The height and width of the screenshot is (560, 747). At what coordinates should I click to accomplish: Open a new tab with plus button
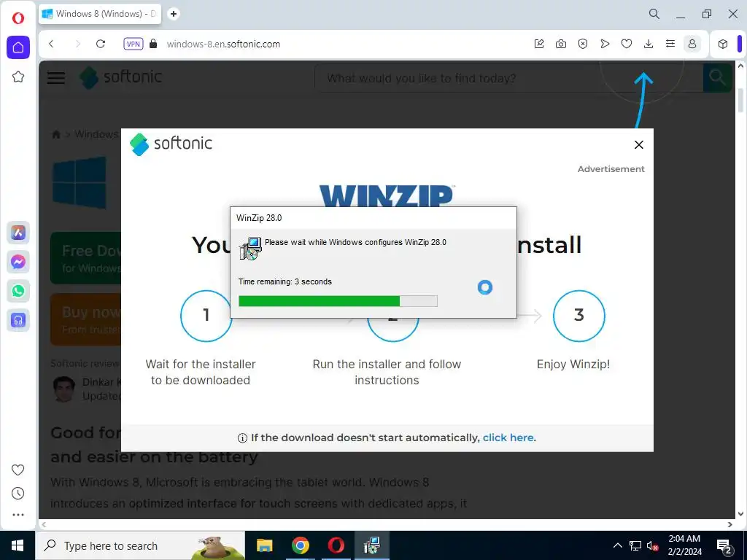[174, 14]
